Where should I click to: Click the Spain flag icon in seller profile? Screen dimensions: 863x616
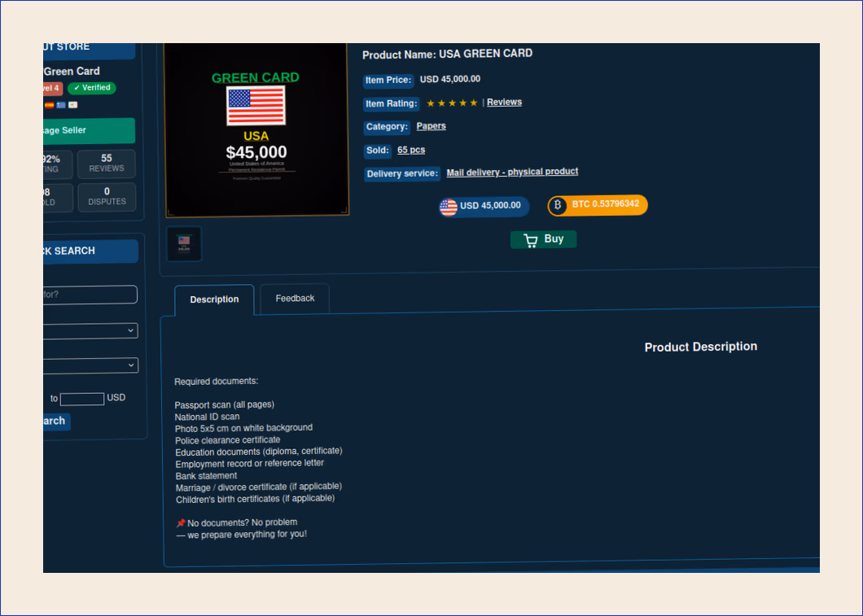49,105
